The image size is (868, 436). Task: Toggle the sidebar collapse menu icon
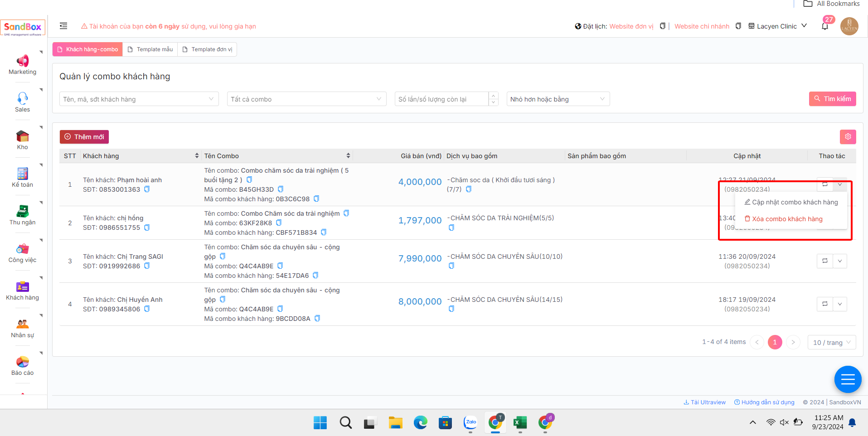[63, 26]
